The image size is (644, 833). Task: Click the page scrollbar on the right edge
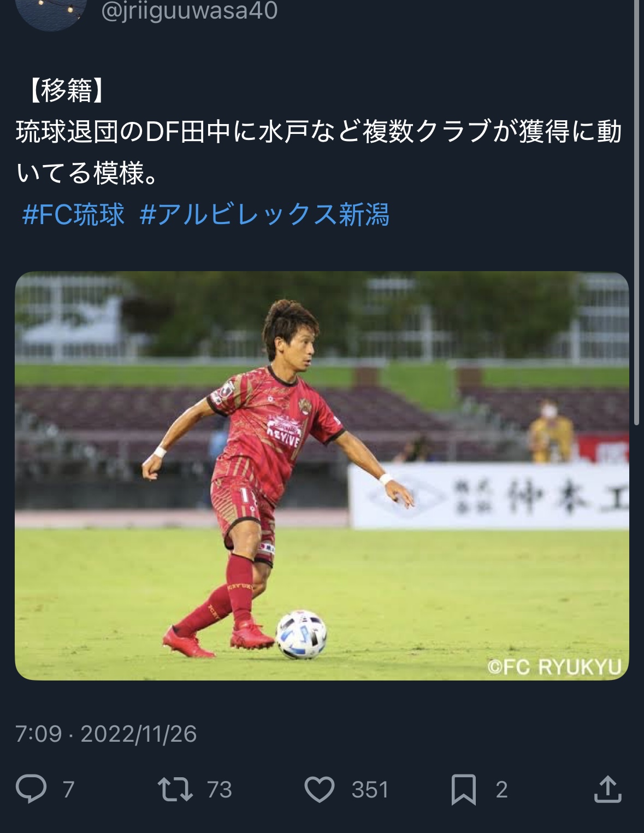click(636, 212)
